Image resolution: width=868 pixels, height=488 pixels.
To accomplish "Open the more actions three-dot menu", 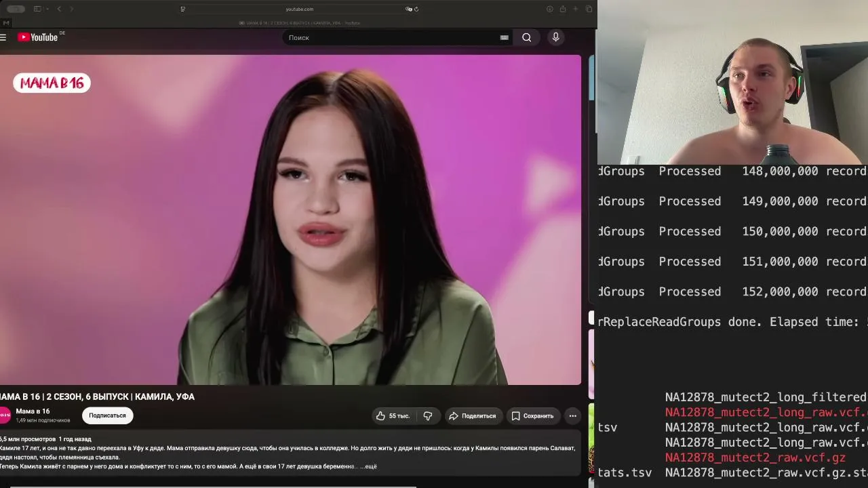I will (x=572, y=415).
